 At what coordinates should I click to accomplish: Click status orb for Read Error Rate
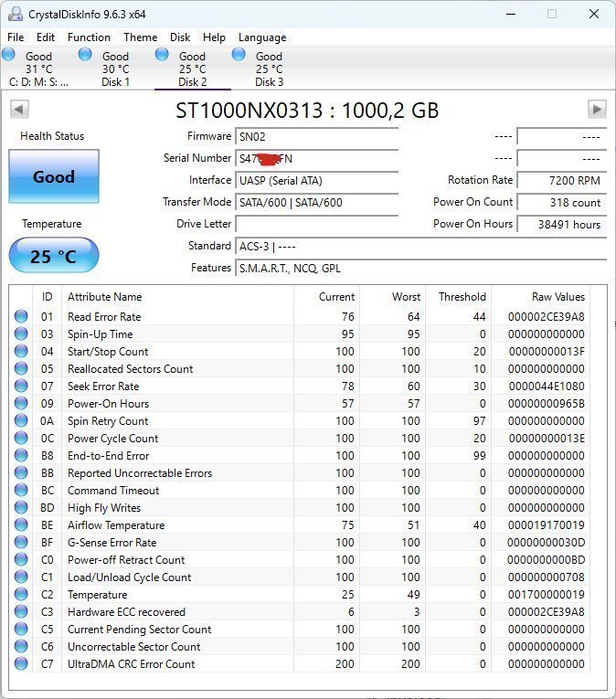(21, 316)
